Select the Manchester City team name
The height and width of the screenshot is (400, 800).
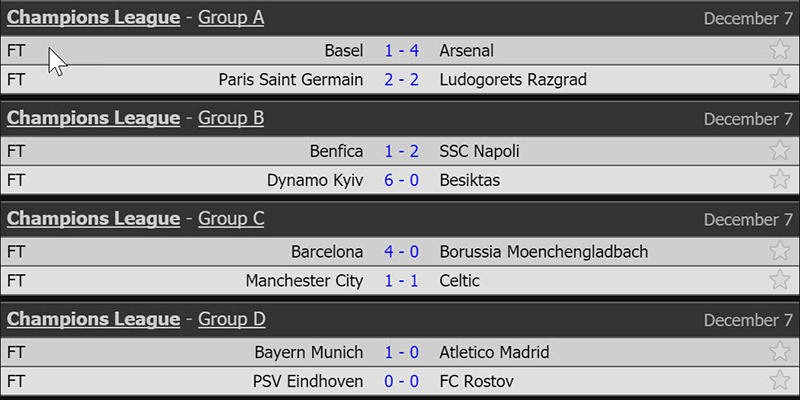(x=304, y=281)
